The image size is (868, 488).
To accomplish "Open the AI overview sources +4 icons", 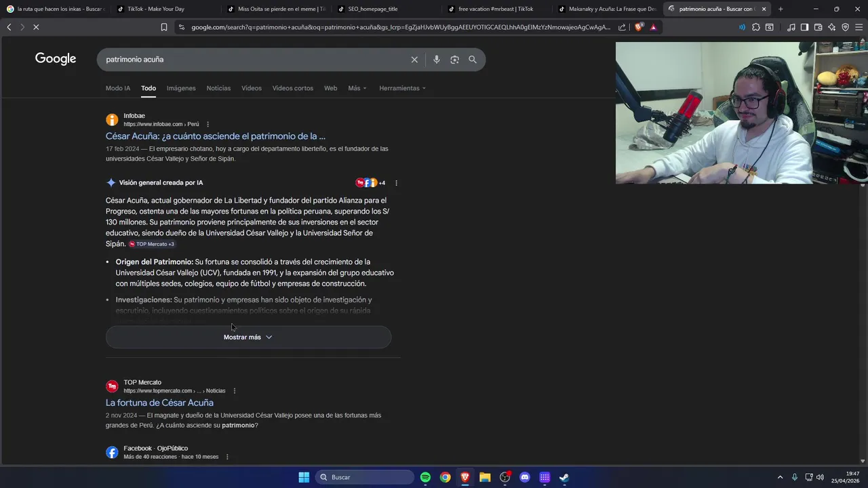I will coord(370,183).
